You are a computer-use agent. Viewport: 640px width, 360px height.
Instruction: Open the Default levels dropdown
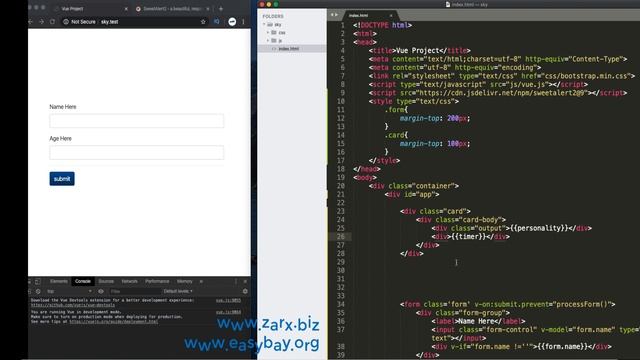coord(178,291)
